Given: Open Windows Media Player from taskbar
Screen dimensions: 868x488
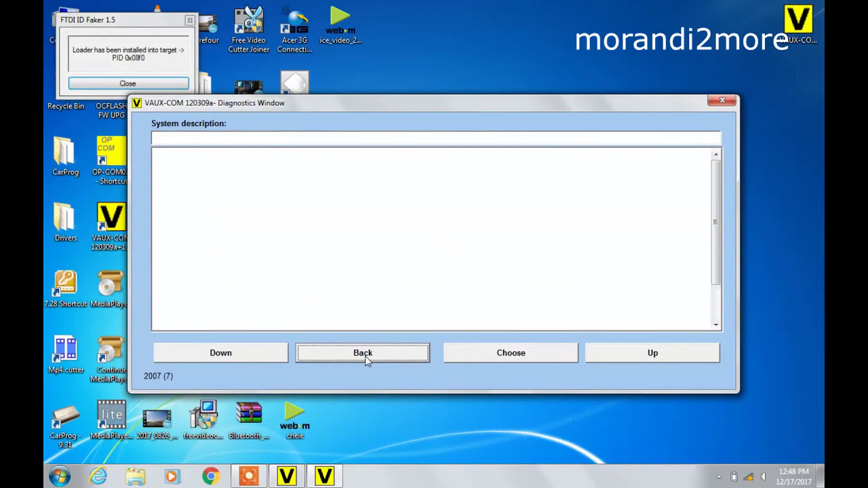Looking at the screenshot, I should click(x=172, y=476).
